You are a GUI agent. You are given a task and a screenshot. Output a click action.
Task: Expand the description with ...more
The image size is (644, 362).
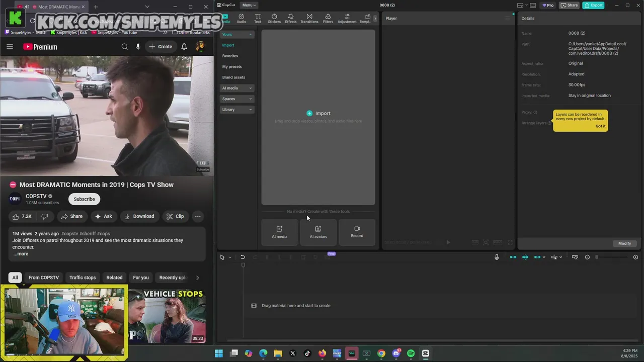tap(21, 254)
